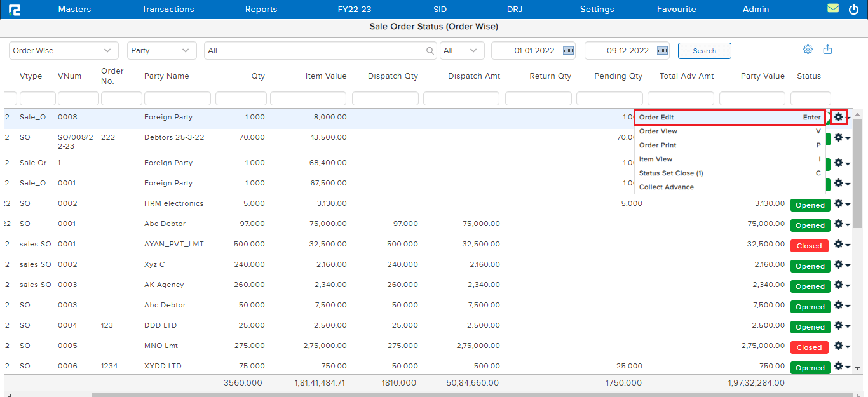868x397 pixels.
Task: Click gear icon for HRM electronics row
Action: 838,204
